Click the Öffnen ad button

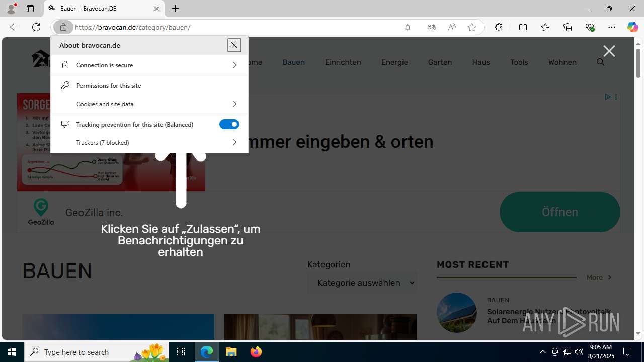point(559,212)
